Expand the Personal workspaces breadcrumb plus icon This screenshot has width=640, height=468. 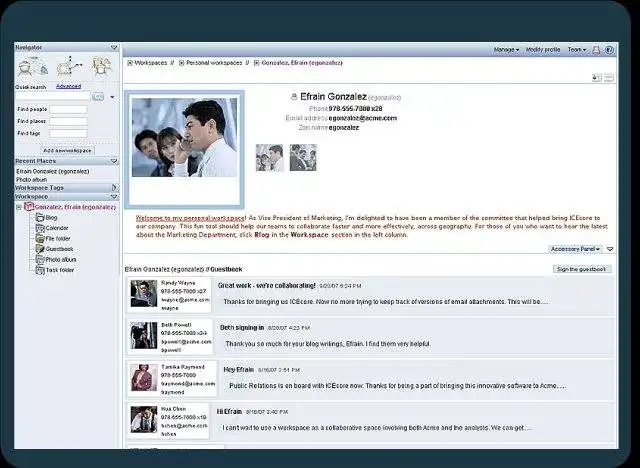coord(182,63)
